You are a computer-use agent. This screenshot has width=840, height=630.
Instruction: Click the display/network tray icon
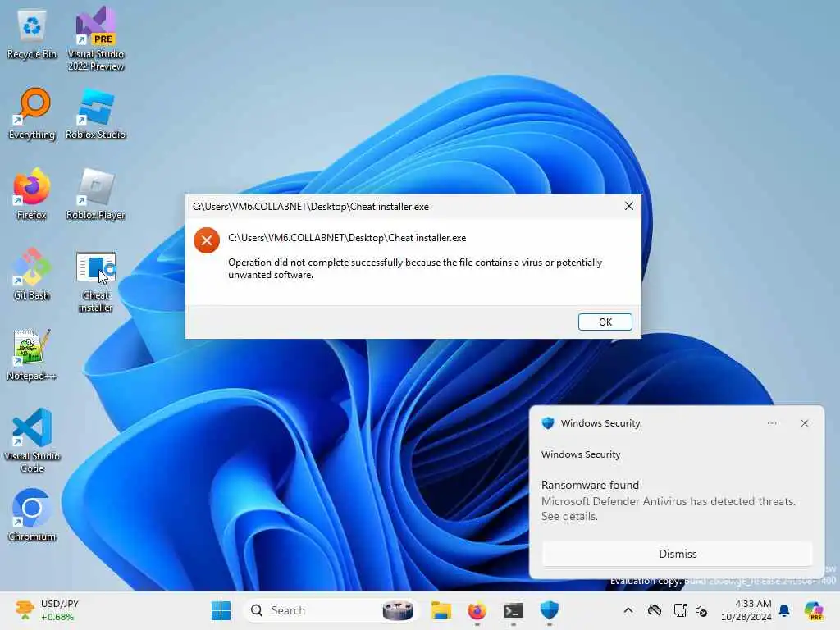pos(680,610)
